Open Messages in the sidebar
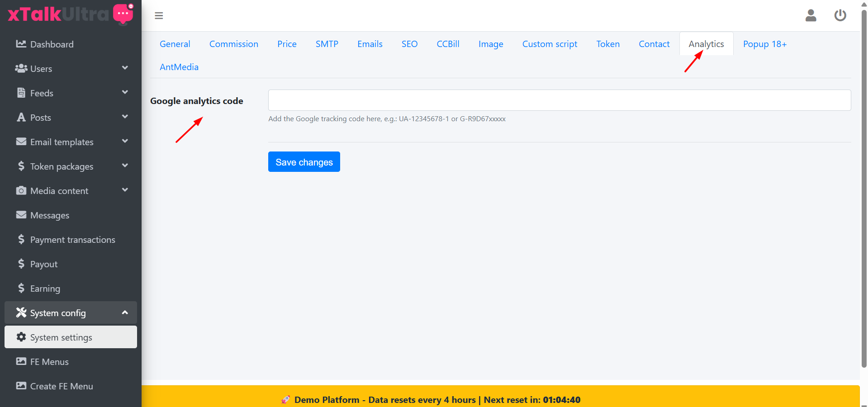The height and width of the screenshot is (407, 868). point(49,215)
